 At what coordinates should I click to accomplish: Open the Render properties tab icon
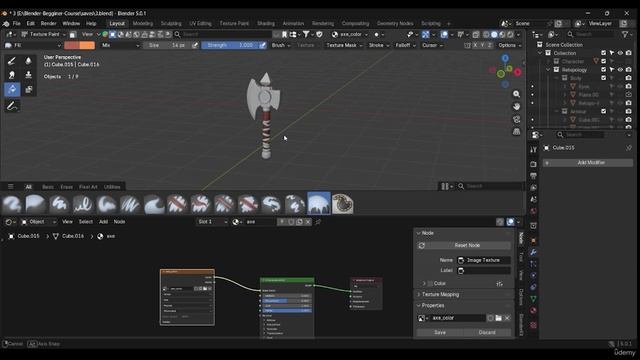coord(533,164)
